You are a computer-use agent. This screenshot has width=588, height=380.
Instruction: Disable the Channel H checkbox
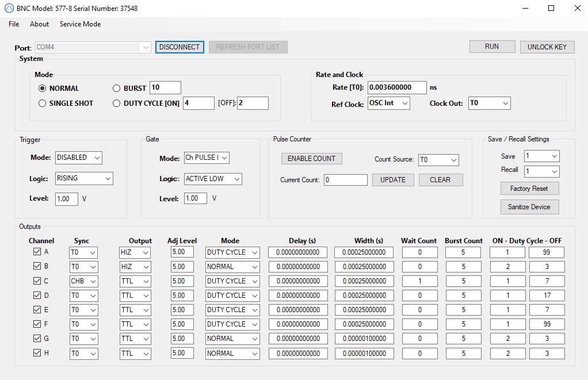pyautogui.click(x=37, y=353)
